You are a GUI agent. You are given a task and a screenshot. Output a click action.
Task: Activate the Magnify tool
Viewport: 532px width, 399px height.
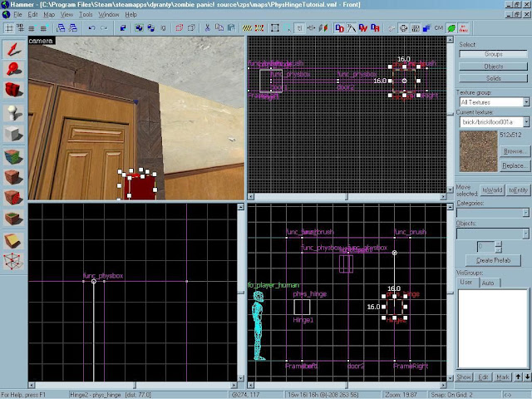13,69
